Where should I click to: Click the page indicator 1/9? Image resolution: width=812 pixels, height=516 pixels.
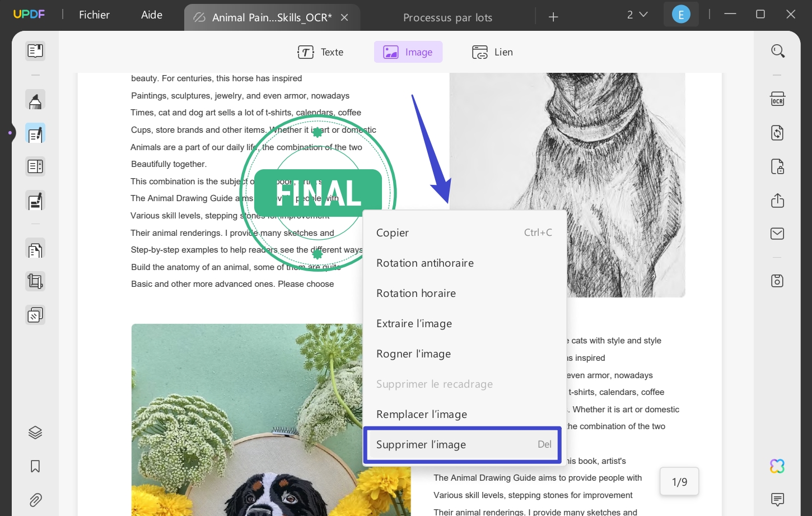[679, 482]
